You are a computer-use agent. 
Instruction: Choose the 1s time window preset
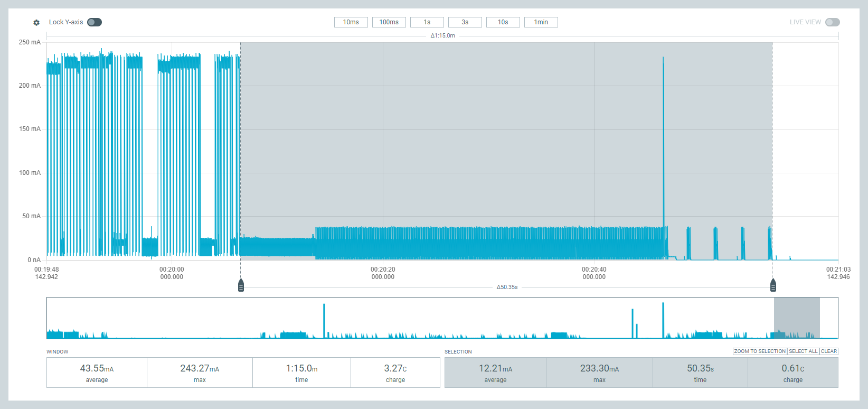427,22
